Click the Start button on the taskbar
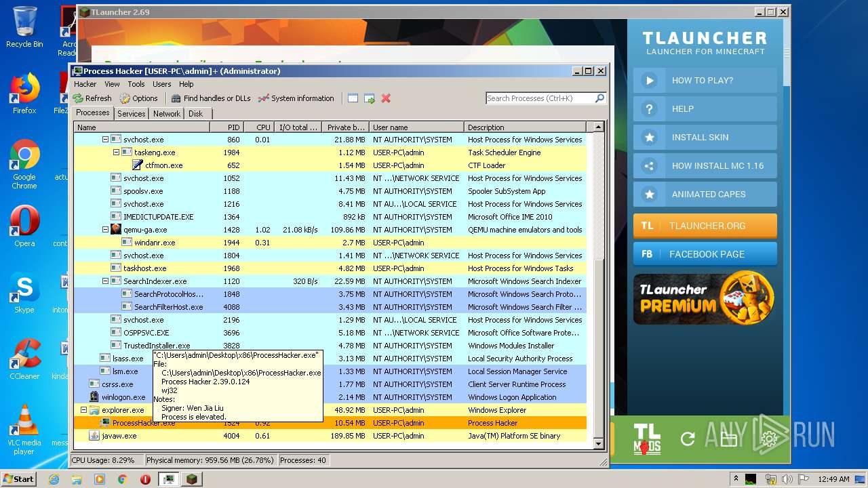This screenshot has width=868, height=488. pos(19,479)
